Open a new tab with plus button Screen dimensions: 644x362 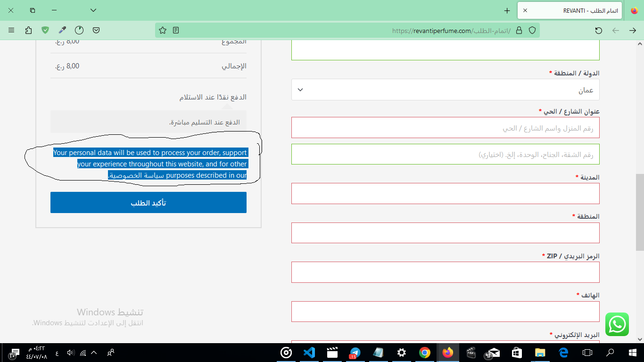507,10
